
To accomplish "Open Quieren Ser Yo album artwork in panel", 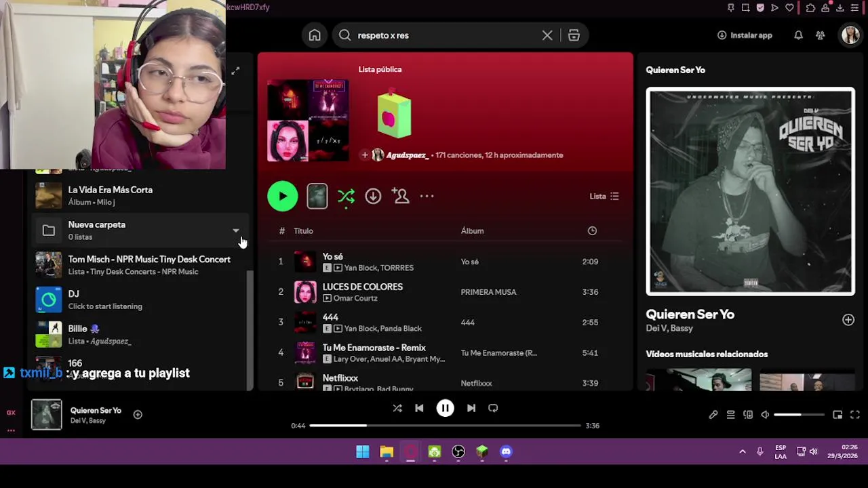I will tap(750, 192).
